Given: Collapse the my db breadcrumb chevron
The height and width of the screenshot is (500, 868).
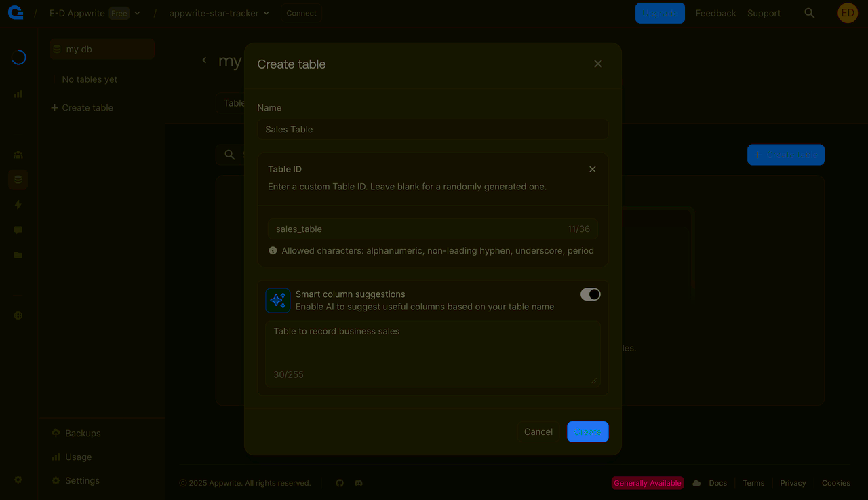Looking at the screenshot, I should (x=204, y=60).
